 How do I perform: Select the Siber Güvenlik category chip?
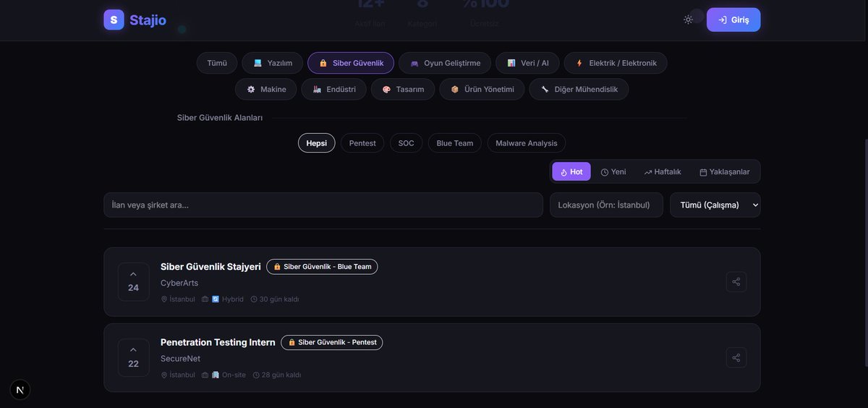[351, 63]
